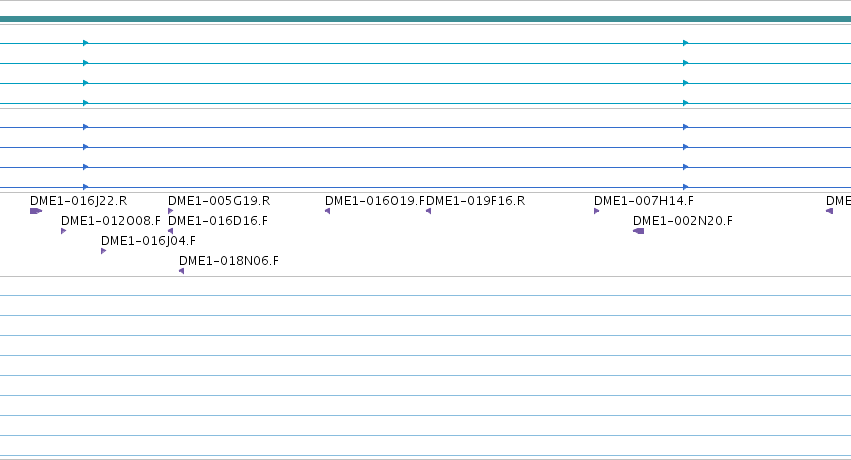Select the DME1-012O08.F label
Viewport: 851px width, 460px height.
click(111, 221)
